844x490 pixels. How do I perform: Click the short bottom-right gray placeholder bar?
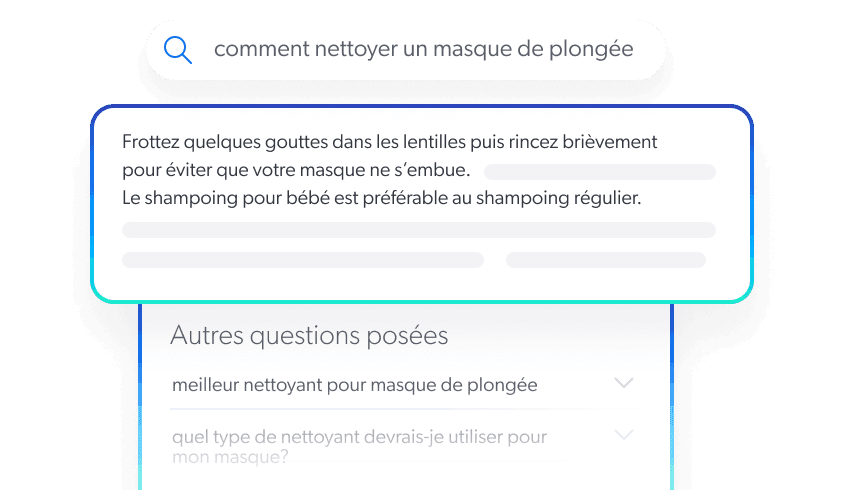(605, 260)
